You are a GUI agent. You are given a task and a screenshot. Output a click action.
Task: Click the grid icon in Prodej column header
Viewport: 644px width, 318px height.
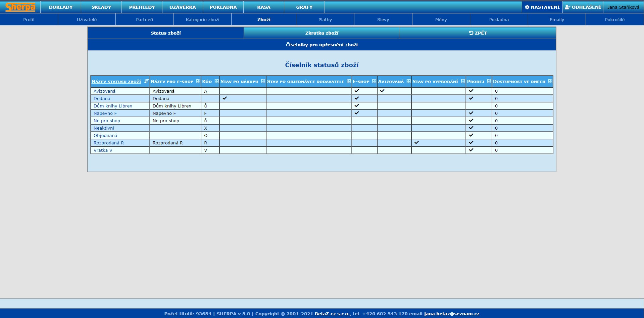tap(489, 81)
